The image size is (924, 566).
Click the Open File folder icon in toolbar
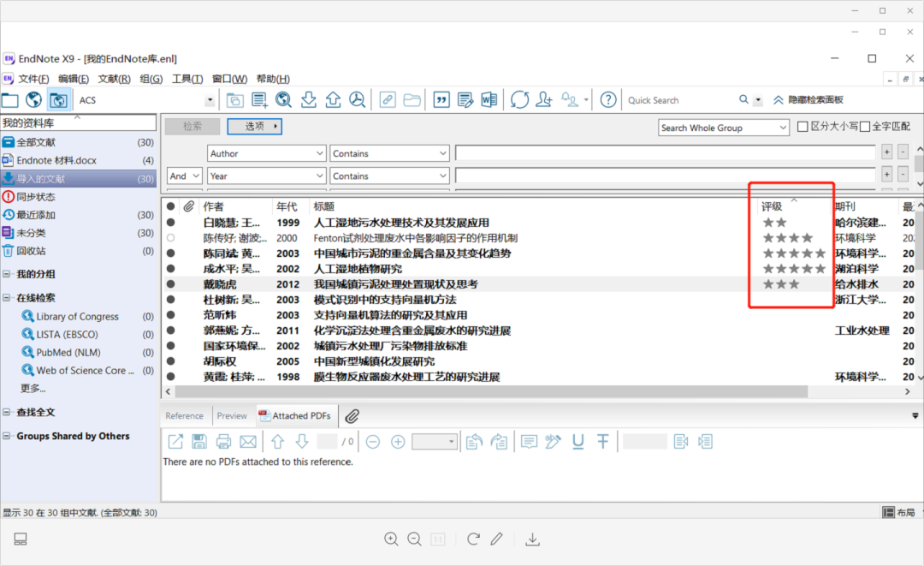(x=412, y=100)
